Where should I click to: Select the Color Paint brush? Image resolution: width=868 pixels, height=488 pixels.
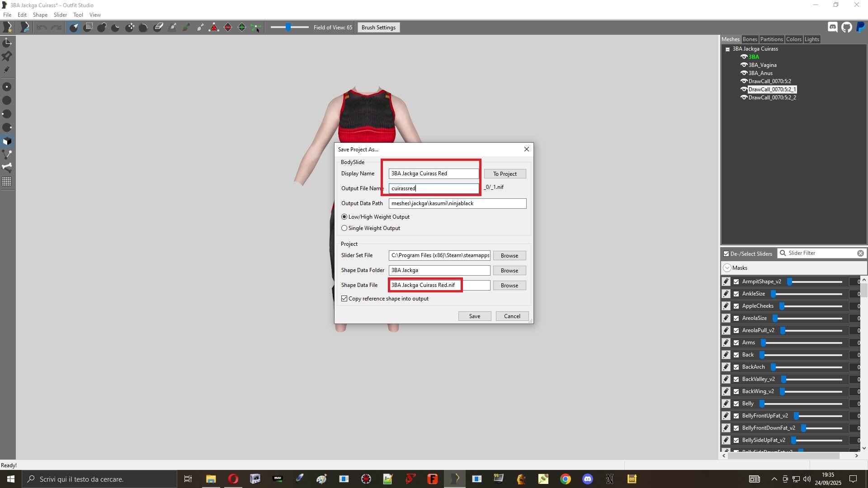pos(186,28)
